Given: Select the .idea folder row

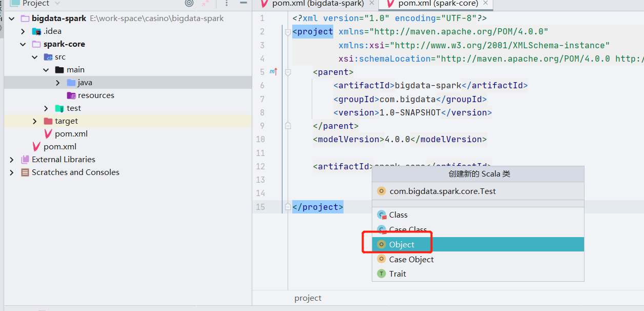Looking at the screenshot, I should pos(128,31).
